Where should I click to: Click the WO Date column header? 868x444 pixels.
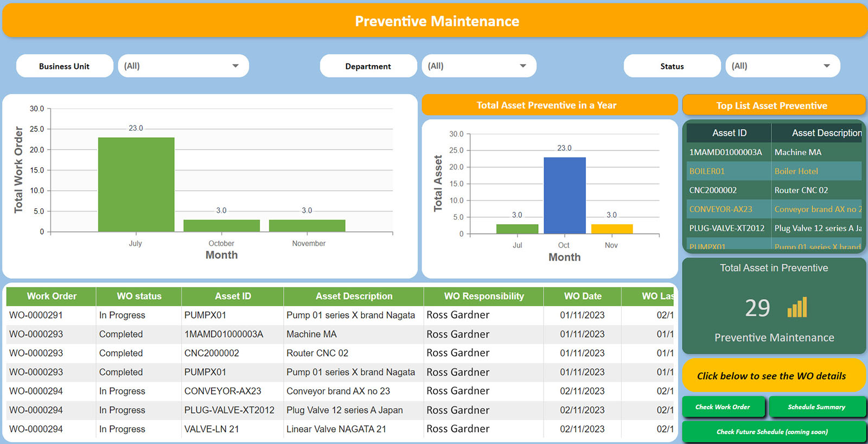(582, 296)
